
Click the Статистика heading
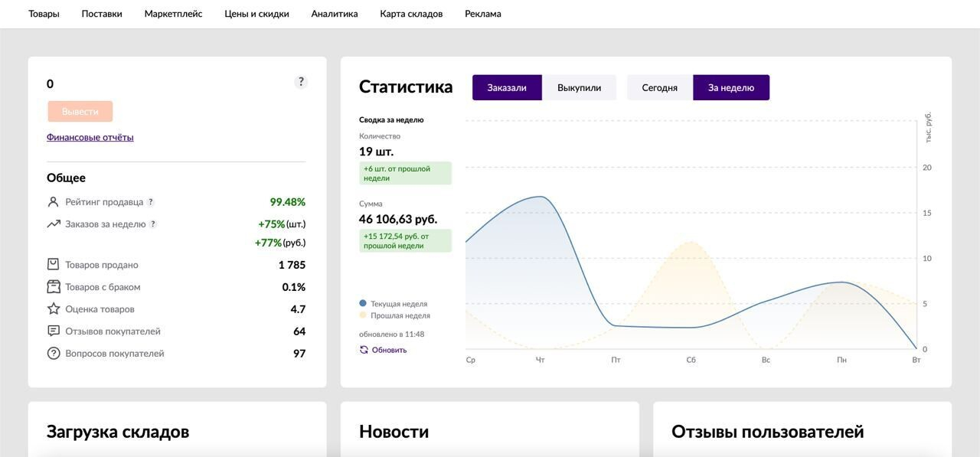click(x=406, y=87)
